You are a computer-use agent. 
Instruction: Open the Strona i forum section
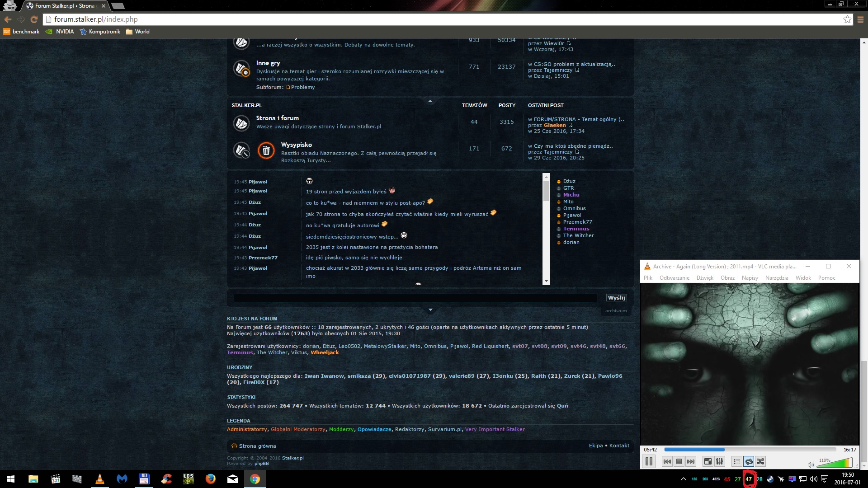coord(277,118)
